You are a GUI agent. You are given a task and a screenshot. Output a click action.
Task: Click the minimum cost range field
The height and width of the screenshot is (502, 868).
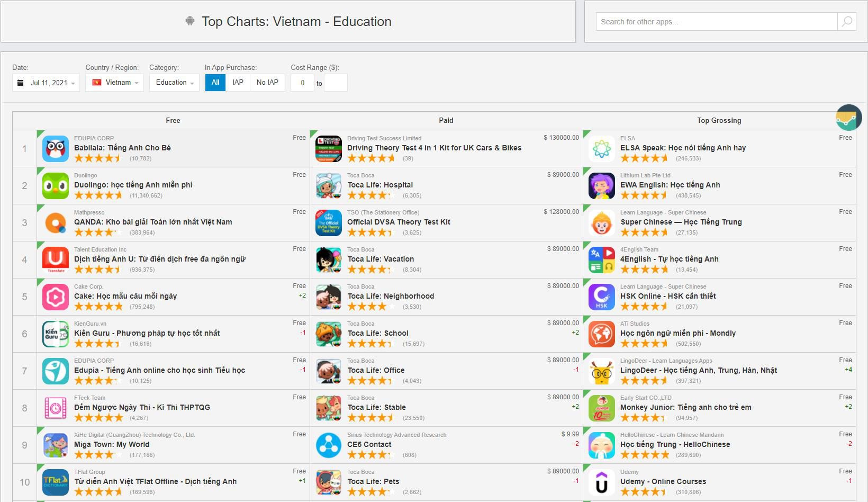pos(303,83)
